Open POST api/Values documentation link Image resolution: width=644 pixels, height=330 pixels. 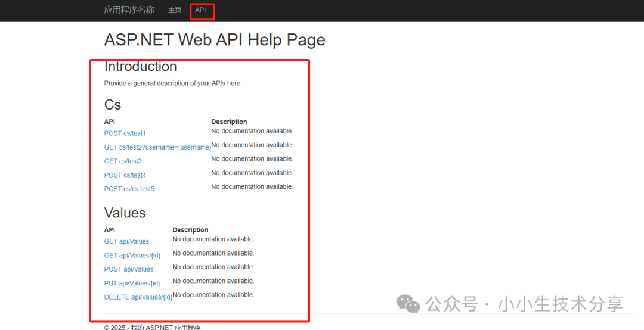coord(128,270)
